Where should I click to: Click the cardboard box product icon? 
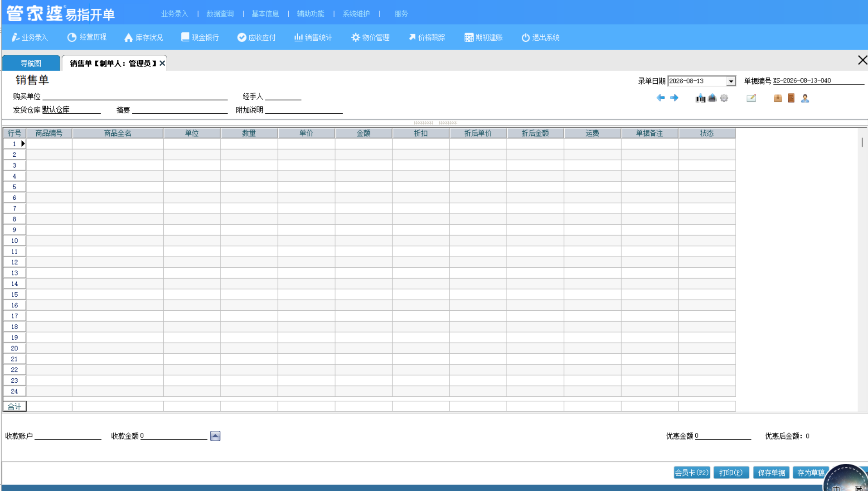pyautogui.click(x=778, y=98)
